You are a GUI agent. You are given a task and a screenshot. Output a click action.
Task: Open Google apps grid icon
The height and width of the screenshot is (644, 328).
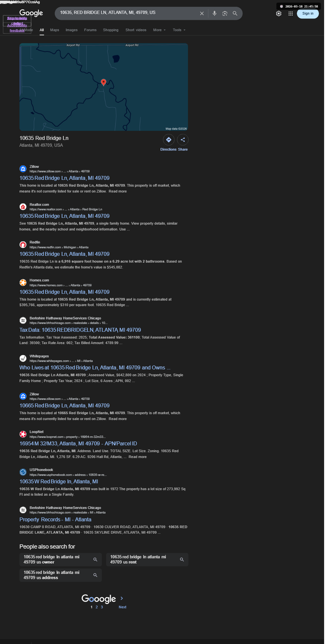(290, 13)
